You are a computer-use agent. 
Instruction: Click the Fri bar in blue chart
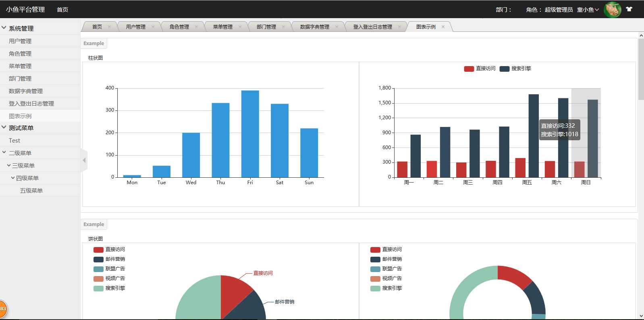250,134
